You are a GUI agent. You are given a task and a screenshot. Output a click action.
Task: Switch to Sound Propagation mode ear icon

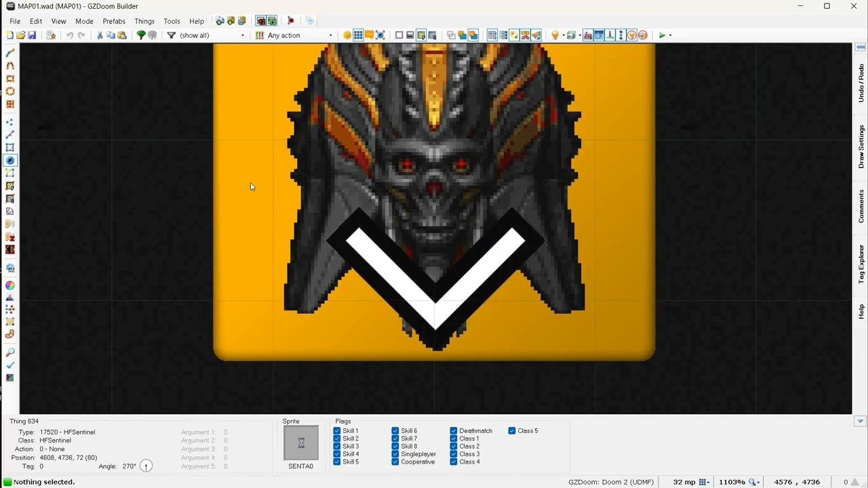[x=9, y=224]
